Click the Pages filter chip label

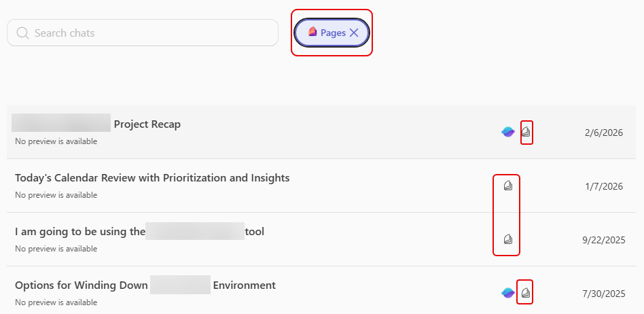333,33
